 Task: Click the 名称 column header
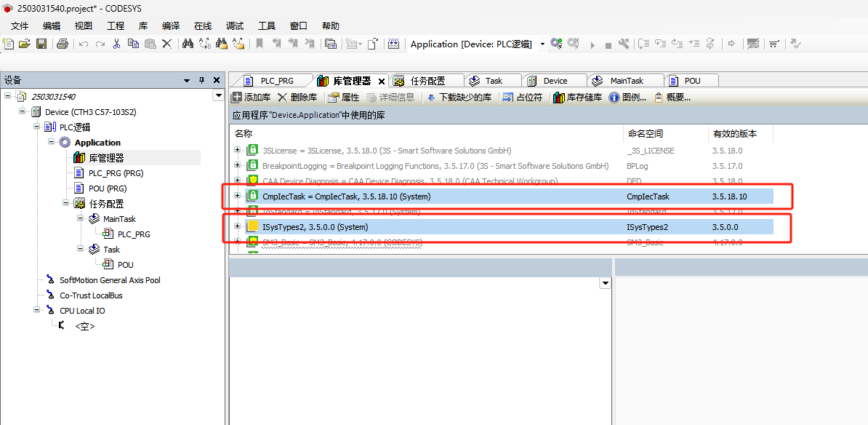(244, 133)
